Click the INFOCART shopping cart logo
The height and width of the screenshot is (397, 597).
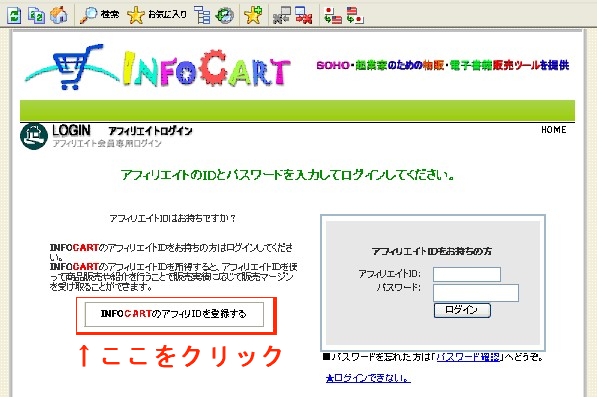158,68
